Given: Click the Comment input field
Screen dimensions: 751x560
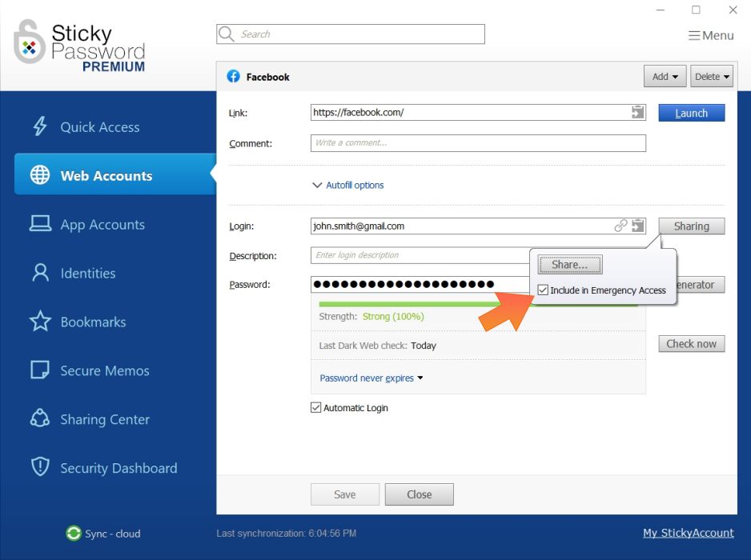Looking at the screenshot, I should [x=478, y=143].
